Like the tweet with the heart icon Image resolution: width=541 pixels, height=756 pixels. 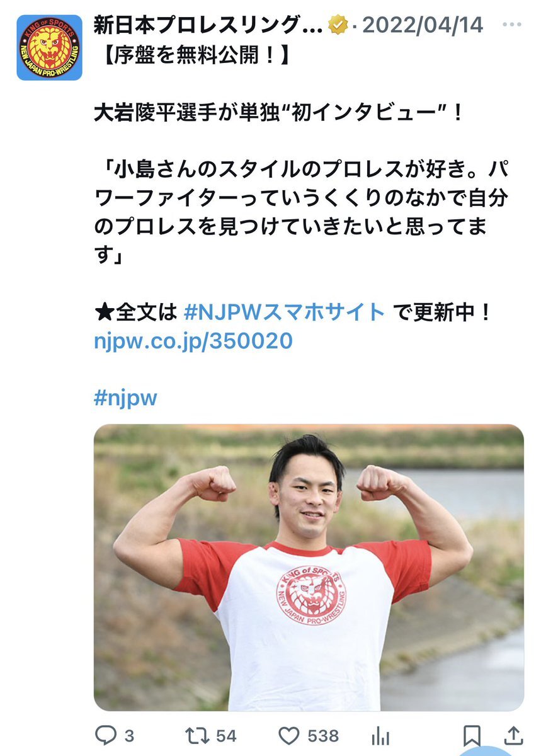coord(289,735)
